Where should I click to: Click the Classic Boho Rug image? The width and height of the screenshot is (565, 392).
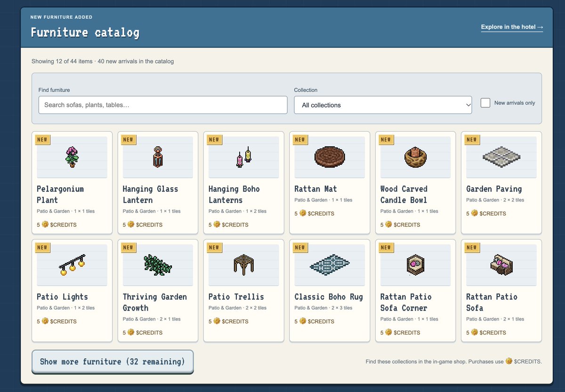coord(330,264)
